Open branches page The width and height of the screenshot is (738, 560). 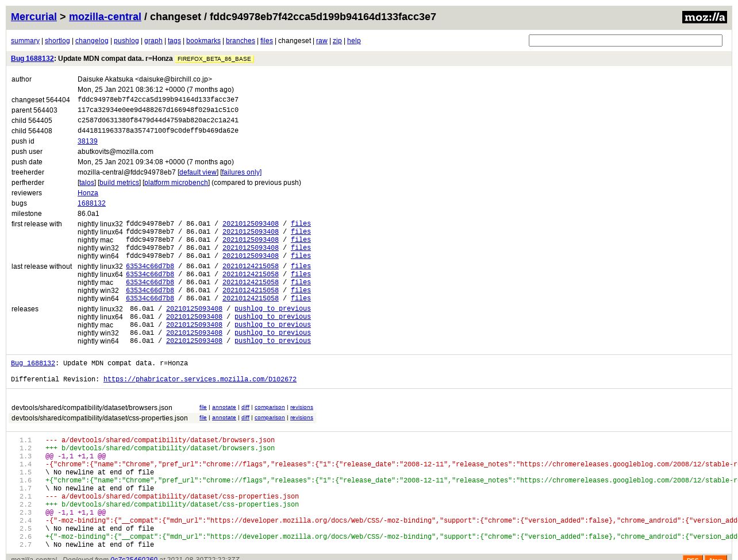[240, 41]
